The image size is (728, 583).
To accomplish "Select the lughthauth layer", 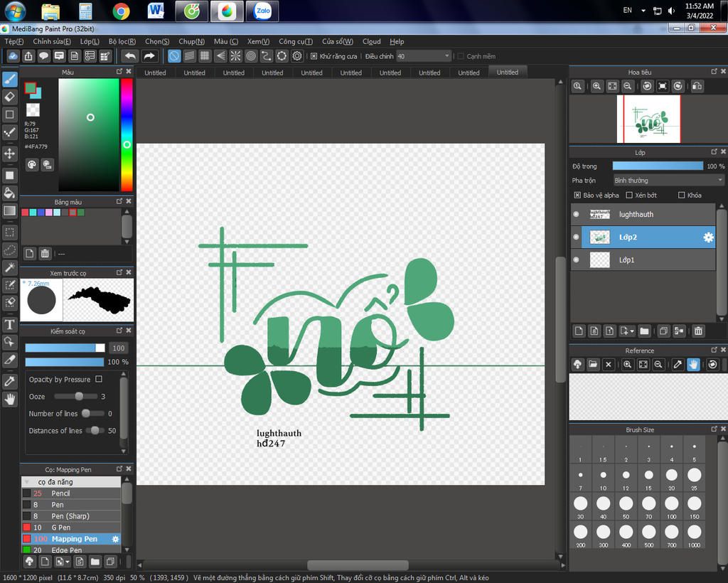I will [x=643, y=214].
